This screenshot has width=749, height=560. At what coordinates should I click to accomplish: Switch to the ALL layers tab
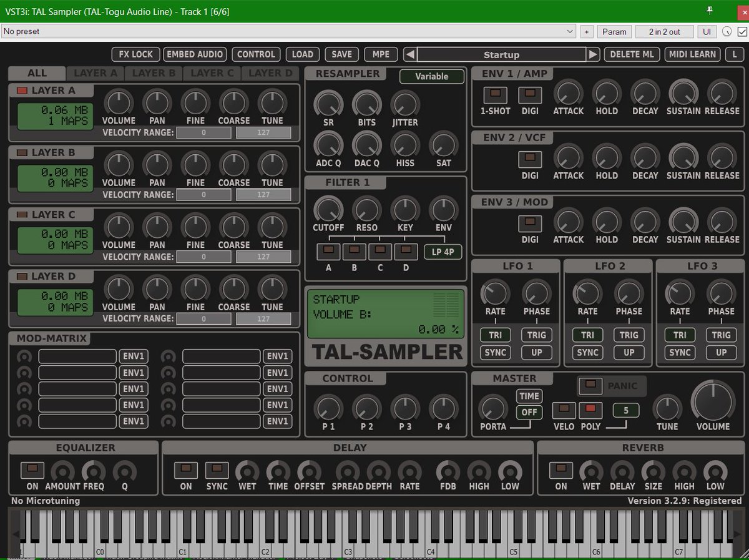[x=37, y=73]
